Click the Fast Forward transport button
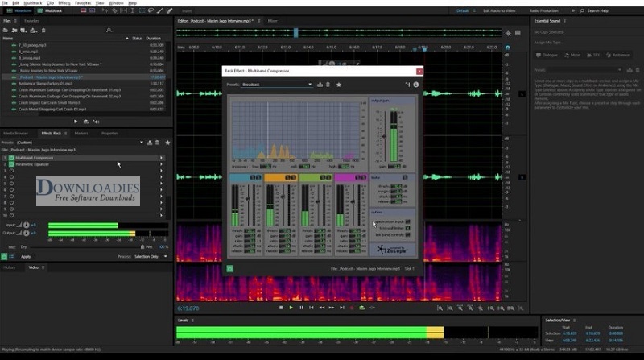 [x=332, y=308]
